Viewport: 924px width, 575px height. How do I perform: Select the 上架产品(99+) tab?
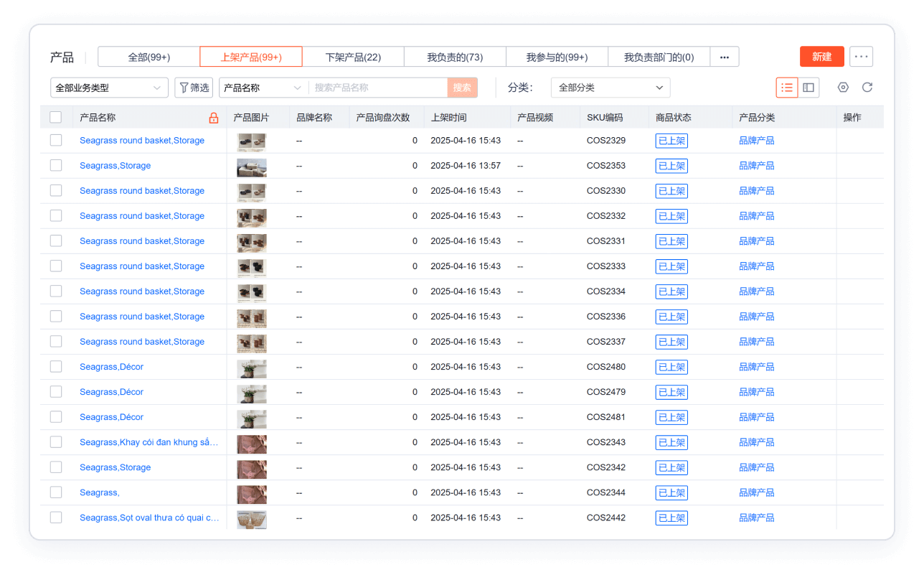click(x=251, y=57)
